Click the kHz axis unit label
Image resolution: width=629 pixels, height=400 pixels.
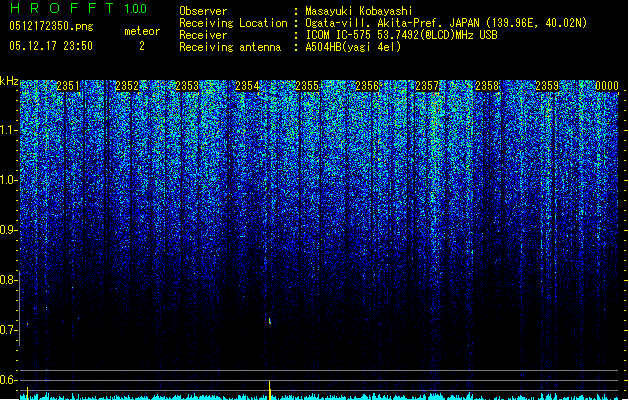tap(9, 81)
